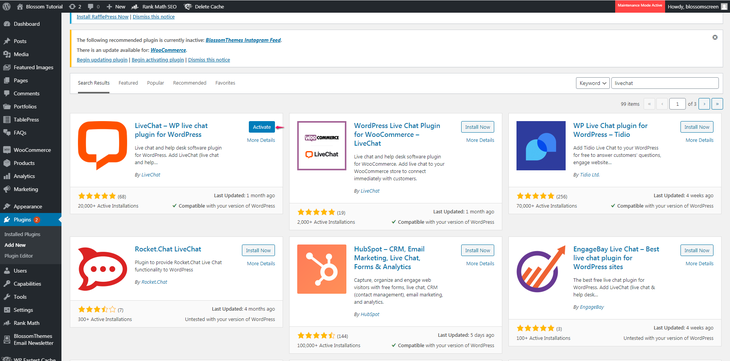Click BlossomThemes Instagram Feed link

point(243,40)
